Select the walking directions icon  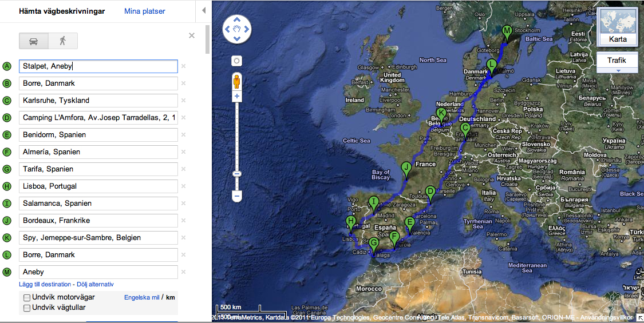(63, 41)
